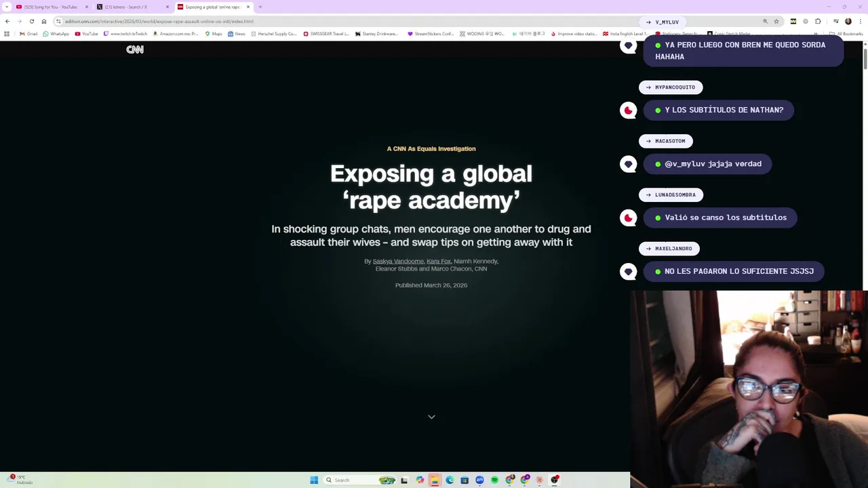Image resolution: width=868 pixels, height=488 pixels.
Task: Switch to the letrero Search X tab
Action: pyautogui.click(x=132, y=7)
